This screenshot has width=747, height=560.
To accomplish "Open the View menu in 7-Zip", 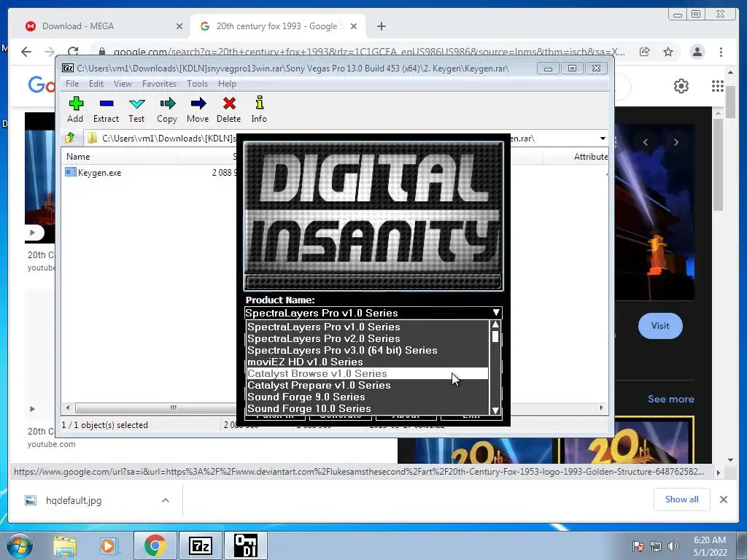I will [123, 84].
